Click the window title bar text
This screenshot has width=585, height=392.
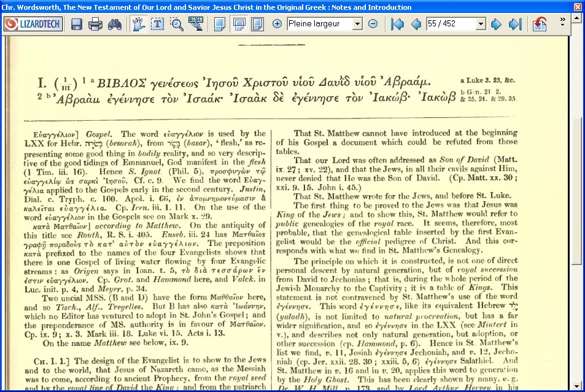[206, 7]
